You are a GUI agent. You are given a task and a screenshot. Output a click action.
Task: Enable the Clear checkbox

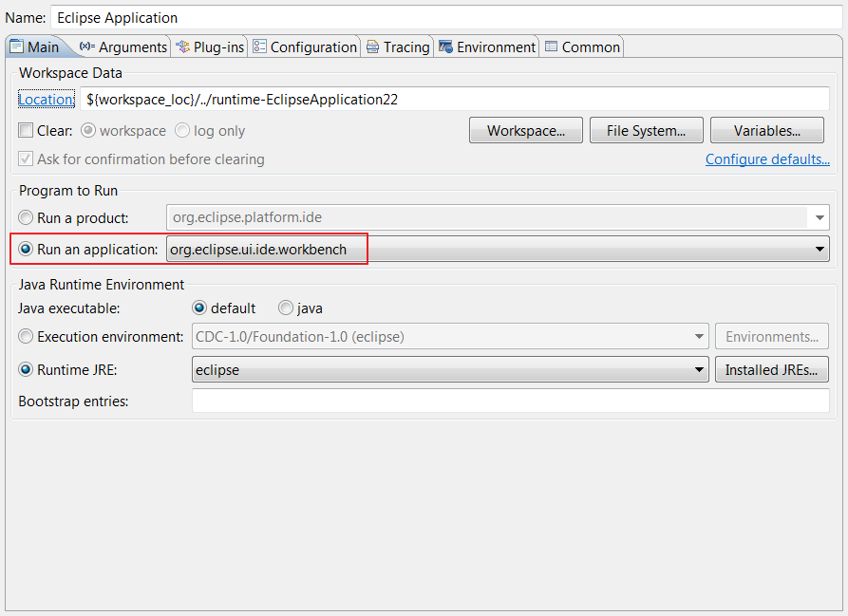coord(26,131)
